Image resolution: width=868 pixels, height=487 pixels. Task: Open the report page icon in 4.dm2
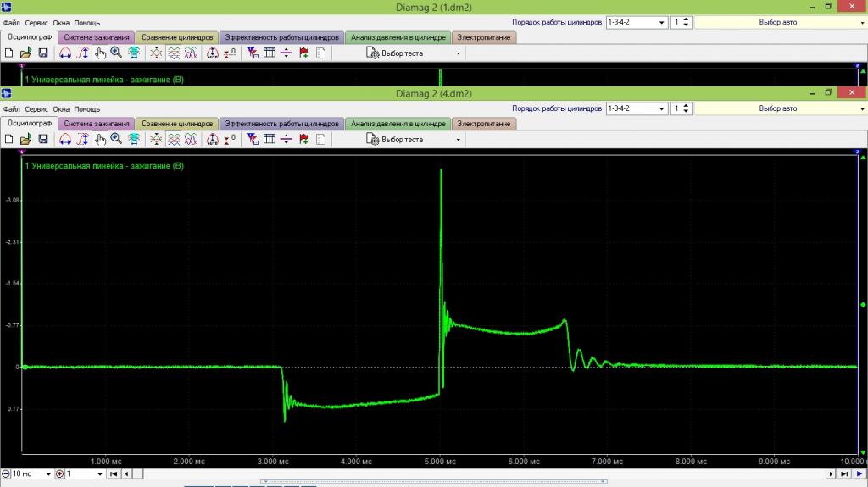click(x=320, y=140)
